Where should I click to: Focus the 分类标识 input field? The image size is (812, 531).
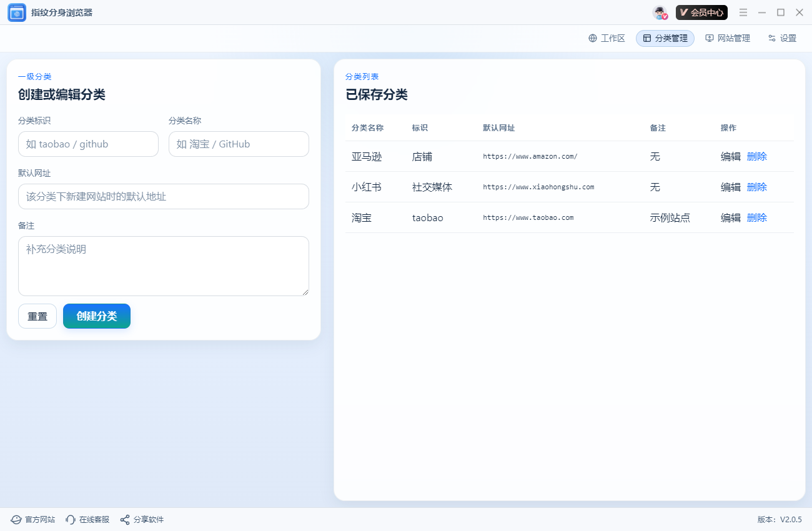coord(88,144)
